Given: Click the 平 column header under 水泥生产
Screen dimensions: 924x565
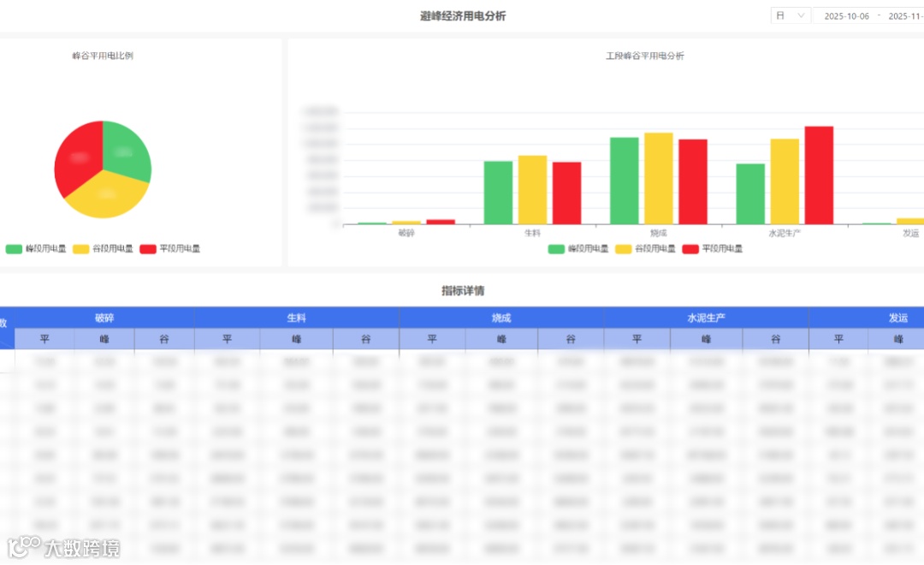Looking at the screenshot, I should pyautogui.click(x=637, y=338).
